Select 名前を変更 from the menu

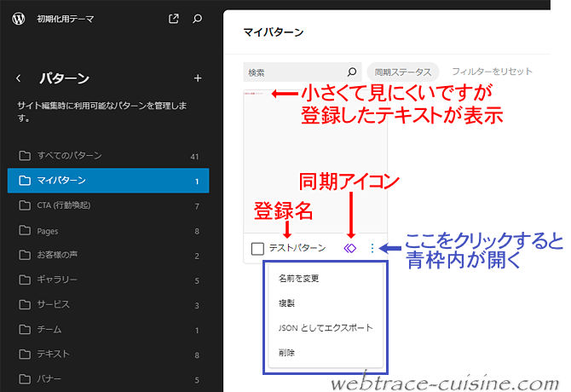298,279
